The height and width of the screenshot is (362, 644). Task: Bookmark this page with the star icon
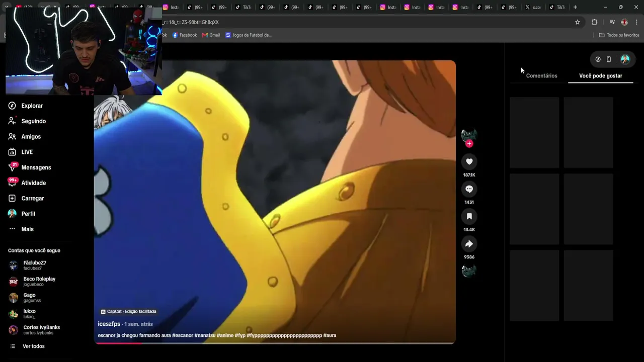click(x=578, y=22)
